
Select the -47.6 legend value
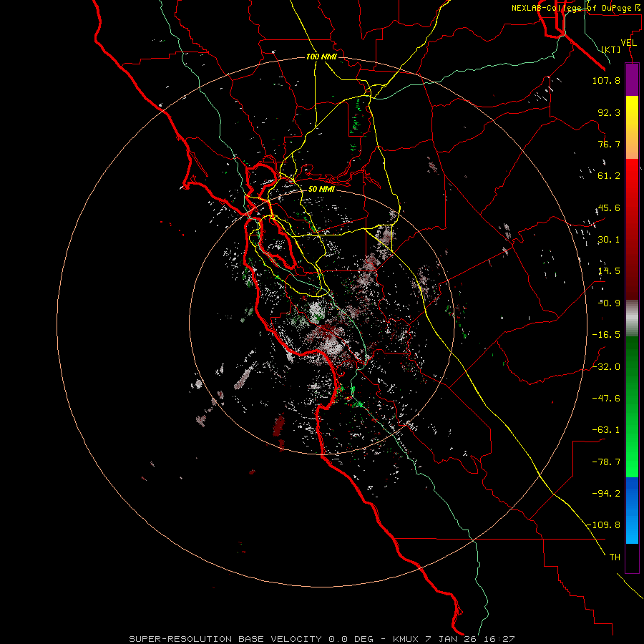606,399
